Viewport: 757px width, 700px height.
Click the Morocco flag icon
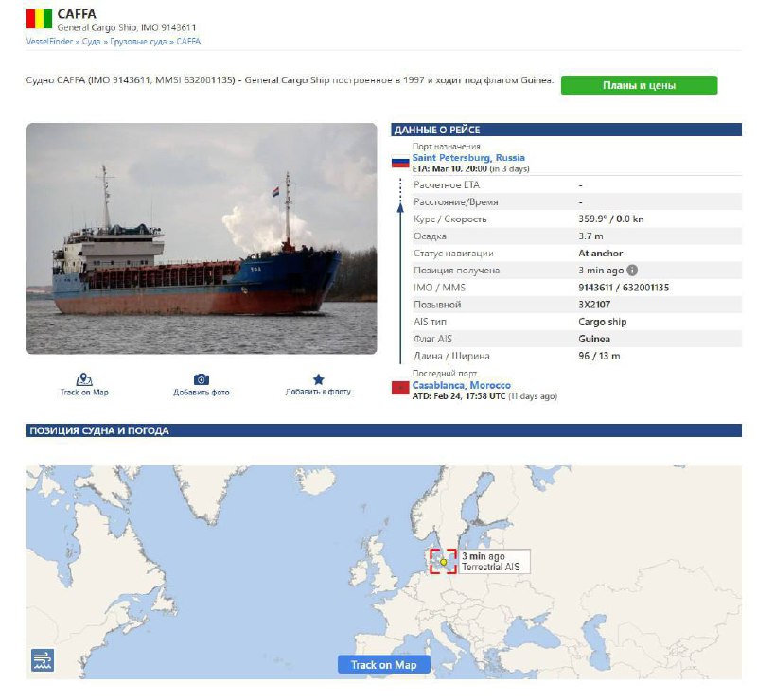point(400,387)
